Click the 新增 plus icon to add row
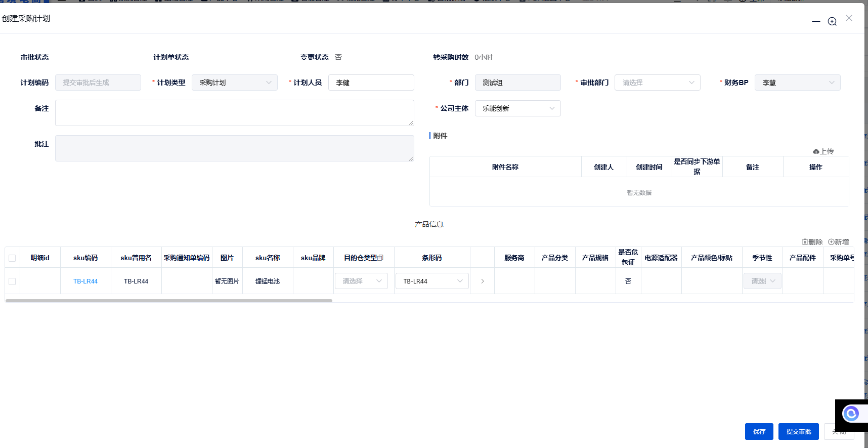This screenshot has width=868, height=448. 831,242
